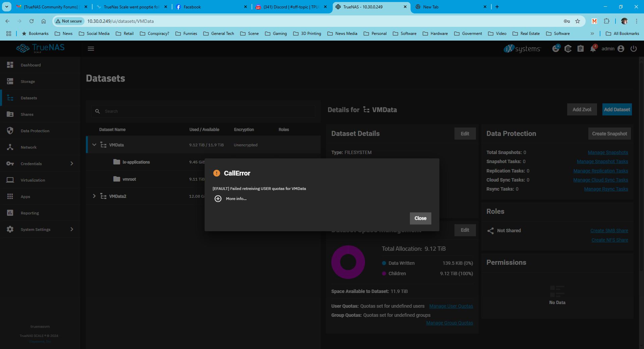Open the Create SMB Share link
This screenshot has height=349, width=644.
pyautogui.click(x=609, y=231)
